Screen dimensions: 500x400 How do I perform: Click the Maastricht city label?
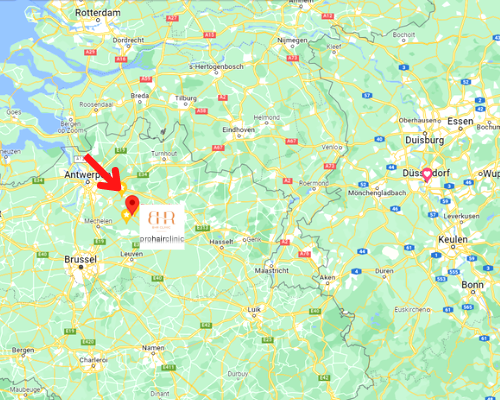(272, 270)
